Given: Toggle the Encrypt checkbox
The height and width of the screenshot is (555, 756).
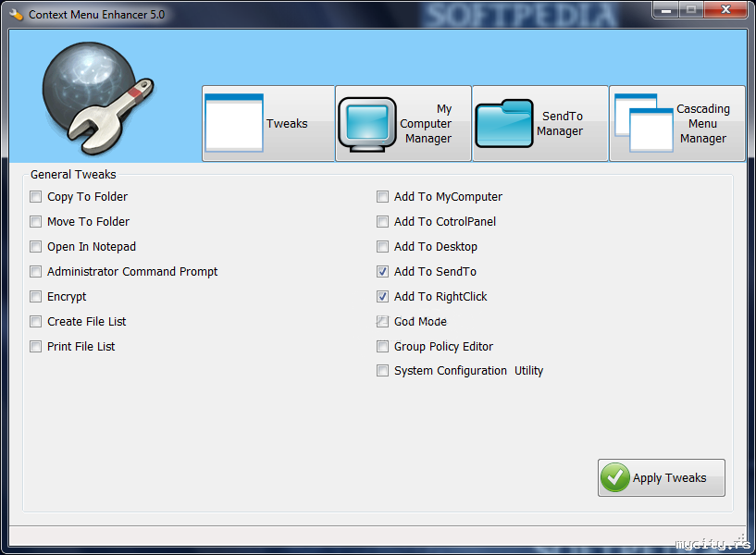Looking at the screenshot, I should pos(36,296).
